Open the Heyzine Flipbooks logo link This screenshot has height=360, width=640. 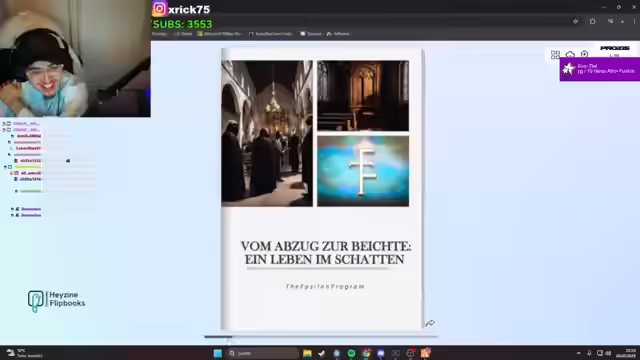tap(56, 301)
